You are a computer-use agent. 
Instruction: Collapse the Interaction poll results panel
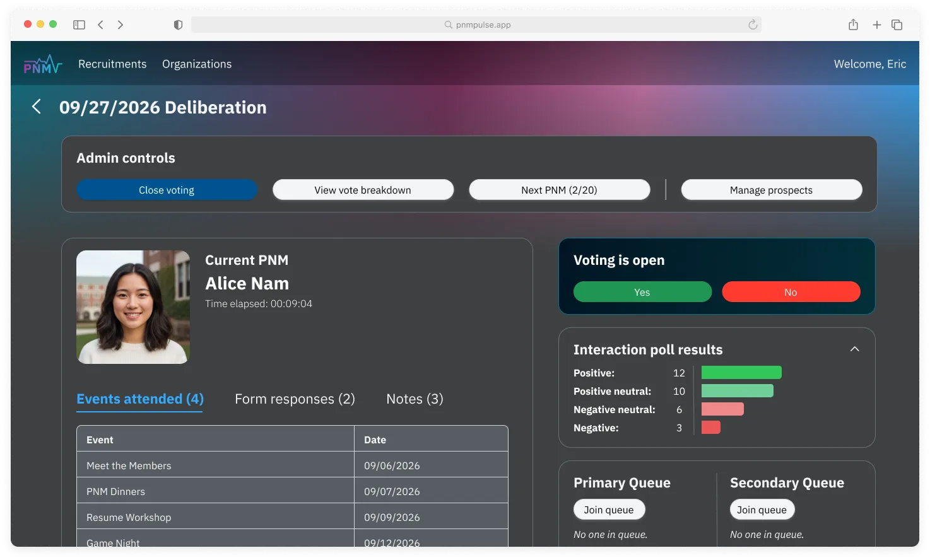point(854,349)
